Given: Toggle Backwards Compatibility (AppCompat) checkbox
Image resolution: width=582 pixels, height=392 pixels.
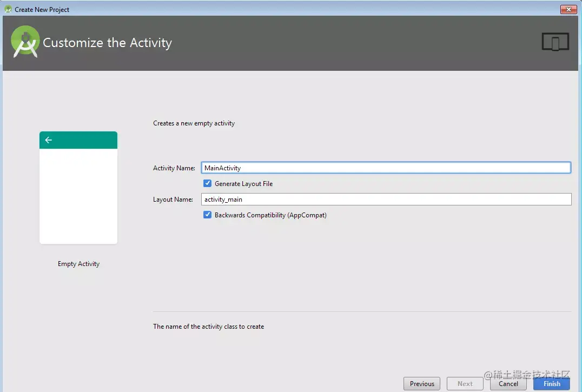Looking at the screenshot, I should point(208,215).
